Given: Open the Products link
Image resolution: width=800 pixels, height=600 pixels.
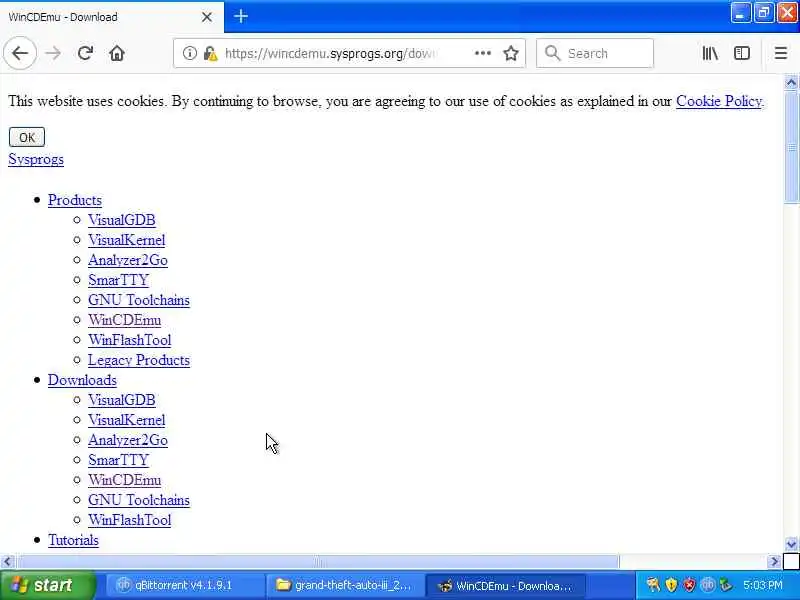Looking at the screenshot, I should (74, 200).
